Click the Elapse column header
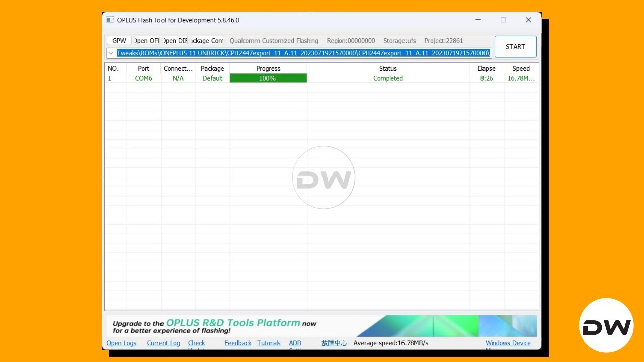The height and width of the screenshot is (362, 644). coord(487,68)
